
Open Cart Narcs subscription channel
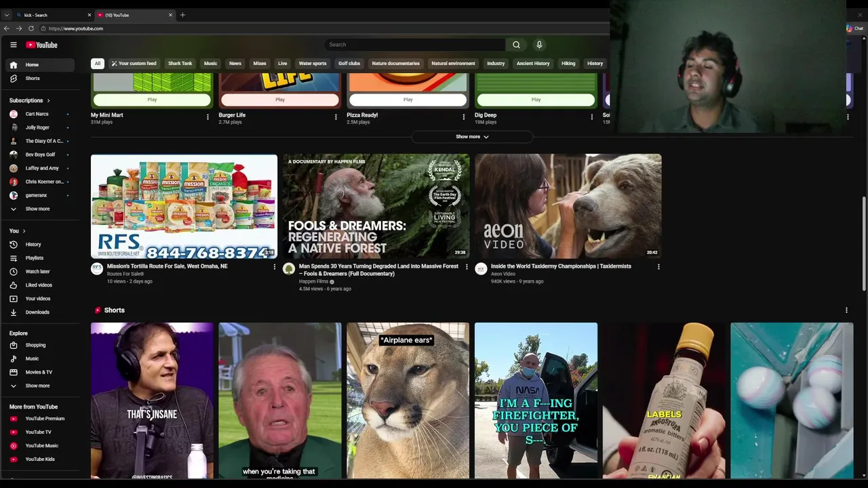pyautogui.click(x=40, y=114)
